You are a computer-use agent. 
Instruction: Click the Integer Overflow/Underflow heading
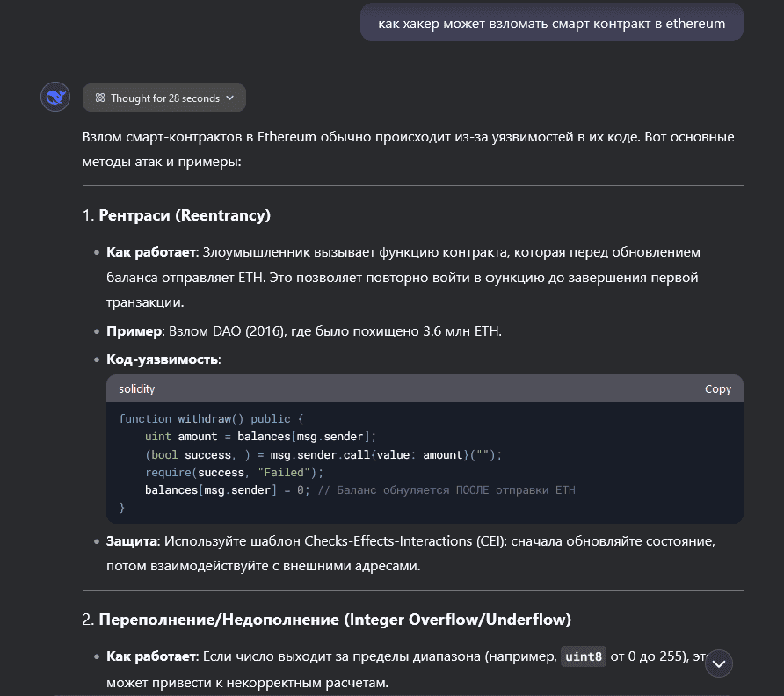[x=334, y=620]
